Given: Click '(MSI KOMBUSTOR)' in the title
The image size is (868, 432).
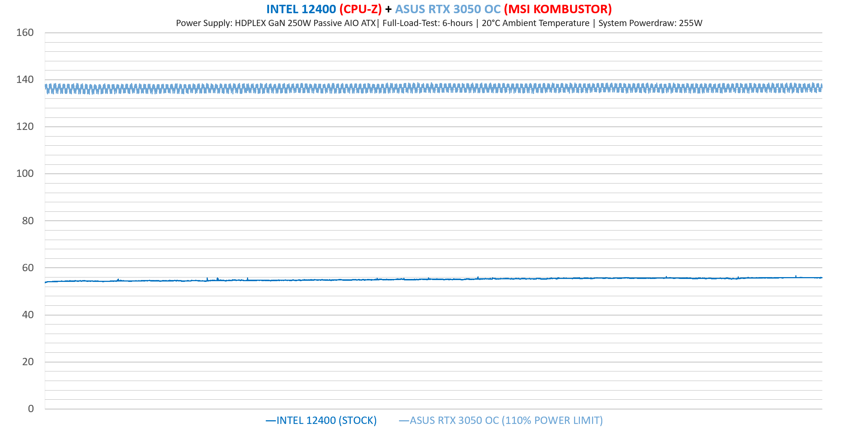Looking at the screenshot, I should click(x=558, y=9).
